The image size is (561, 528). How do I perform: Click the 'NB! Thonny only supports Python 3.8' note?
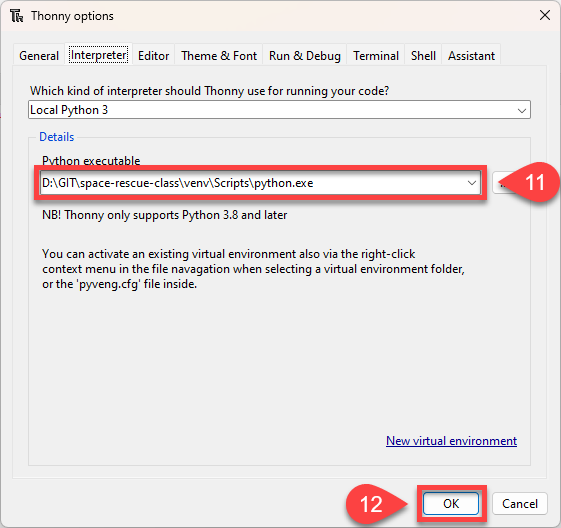point(165,215)
